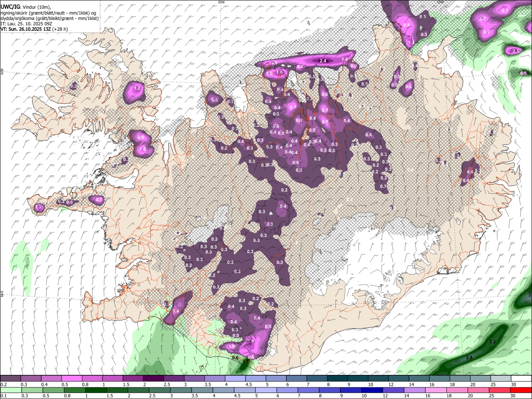Click the dark navy blue swatch in the rain scale
Viewport: 532px width, 399px height.
point(372,390)
